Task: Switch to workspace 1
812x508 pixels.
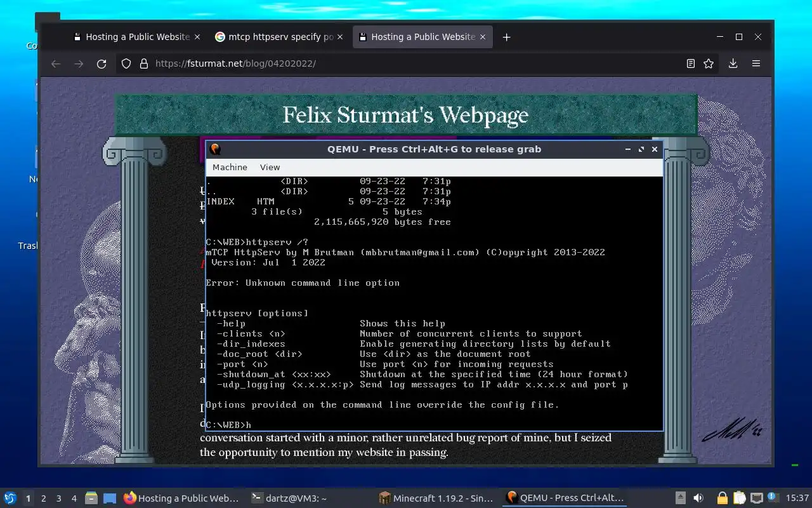Action: click(28, 498)
